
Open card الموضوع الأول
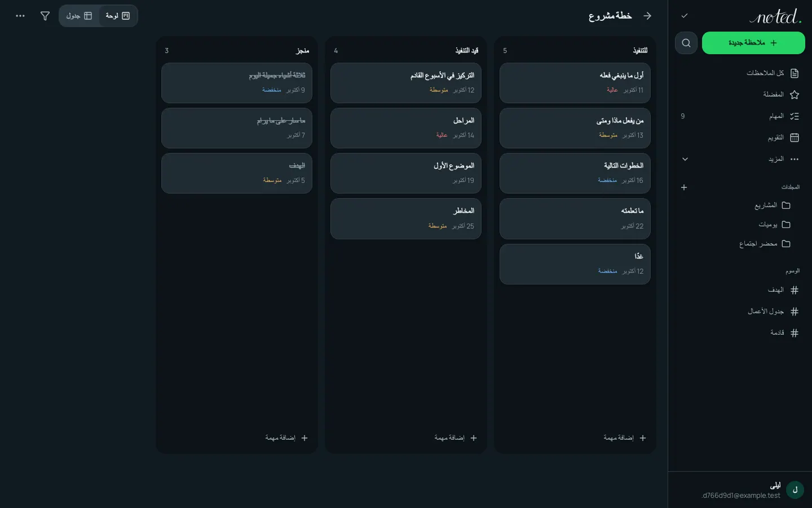tap(406, 173)
